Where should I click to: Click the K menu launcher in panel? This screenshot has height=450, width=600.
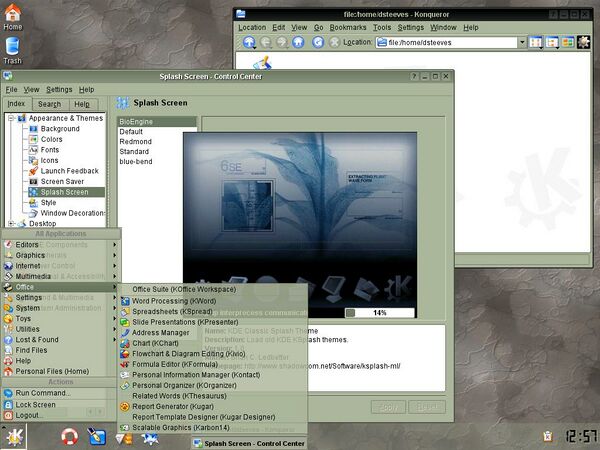13,437
